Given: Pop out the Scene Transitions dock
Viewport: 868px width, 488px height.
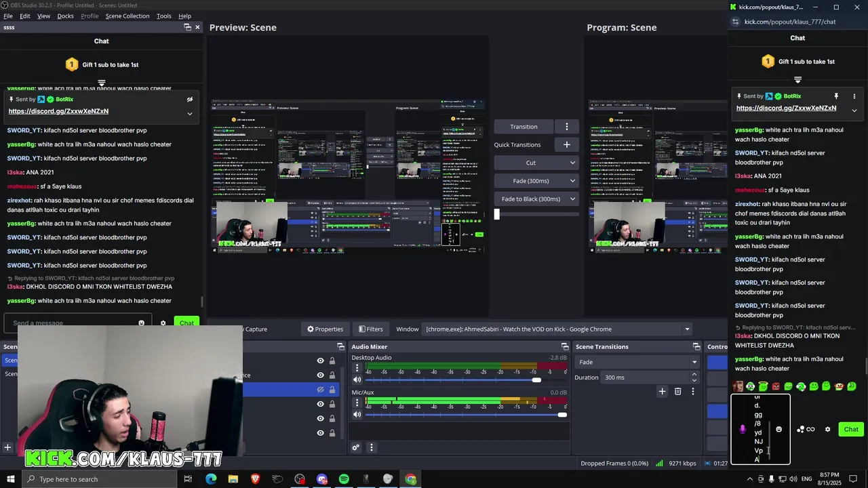Looking at the screenshot, I should point(696,346).
